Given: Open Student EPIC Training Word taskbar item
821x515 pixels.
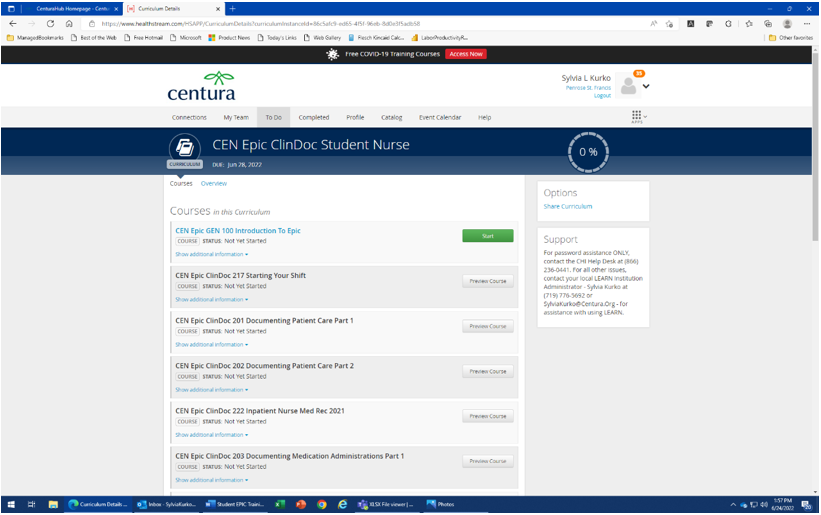Looking at the screenshot, I should point(235,505).
